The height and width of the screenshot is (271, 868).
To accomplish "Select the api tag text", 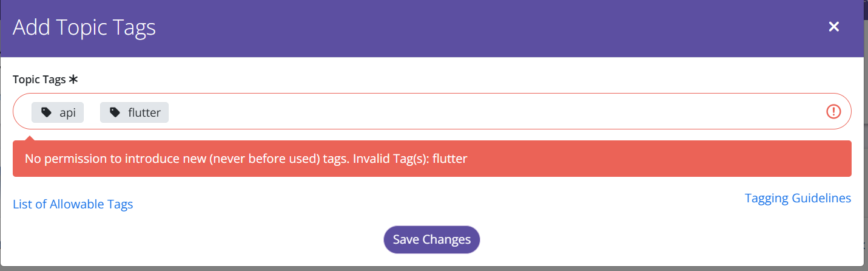I will [67, 113].
